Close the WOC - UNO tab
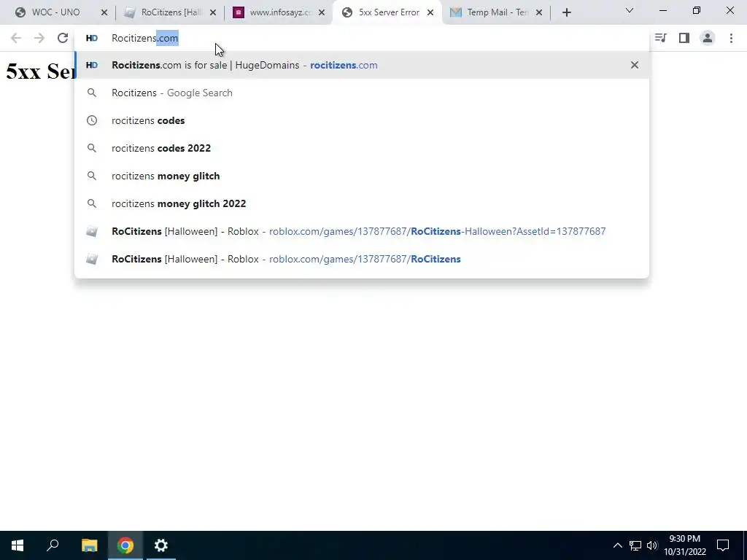Screen dimensions: 747x560 click(104, 13)
